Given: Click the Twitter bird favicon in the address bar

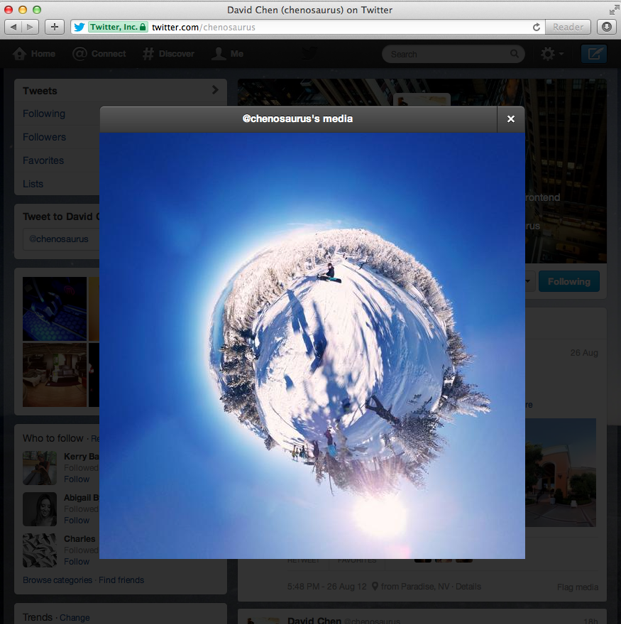Looking at the screenshot, I should (79, 27).
